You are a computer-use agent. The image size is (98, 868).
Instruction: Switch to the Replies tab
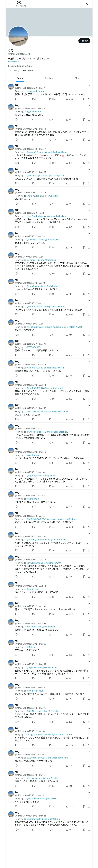(x=49, y=78)
